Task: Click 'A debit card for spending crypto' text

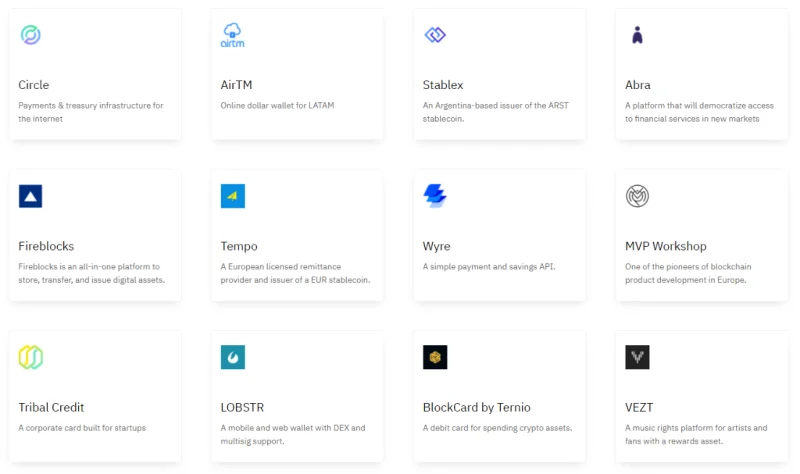Action: pyautogui.click(x=497, y=428)
